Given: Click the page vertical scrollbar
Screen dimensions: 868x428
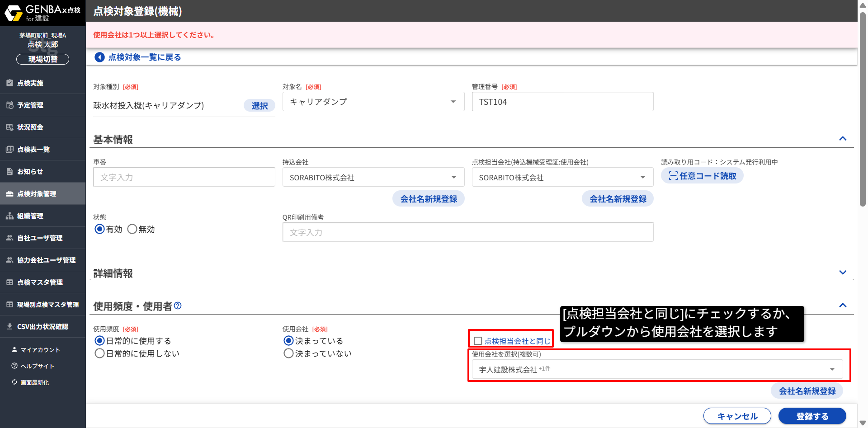Looking at the screenshot, I should coord(863,108).
